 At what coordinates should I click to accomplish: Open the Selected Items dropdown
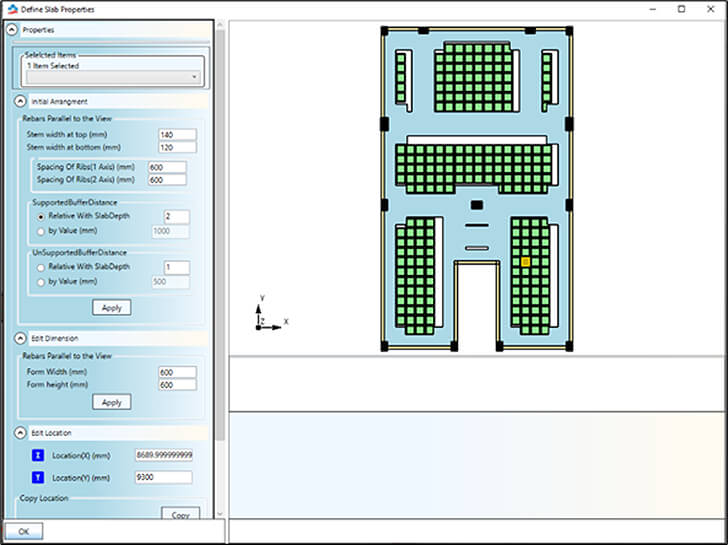coord(112,77)
